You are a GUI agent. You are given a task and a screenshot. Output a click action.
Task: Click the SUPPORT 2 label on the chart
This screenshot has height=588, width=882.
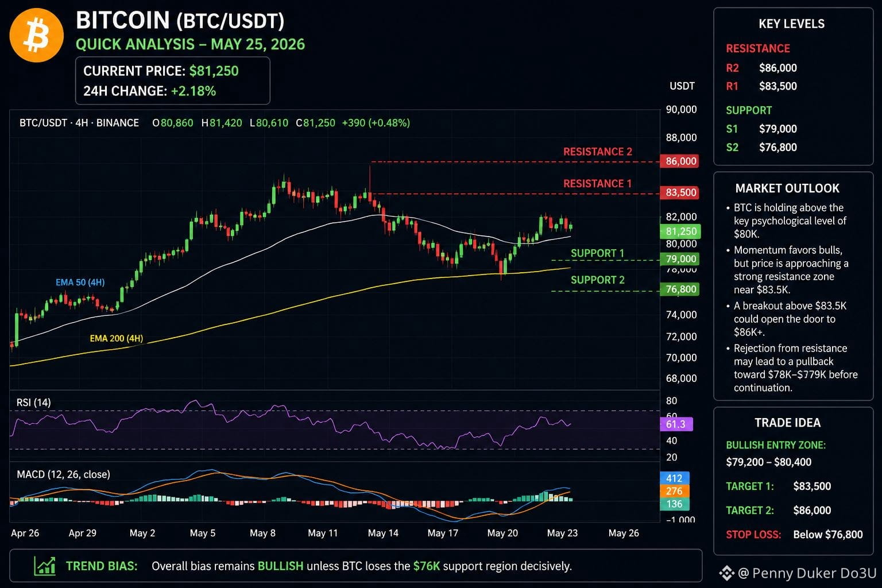(x=598, y=280)
